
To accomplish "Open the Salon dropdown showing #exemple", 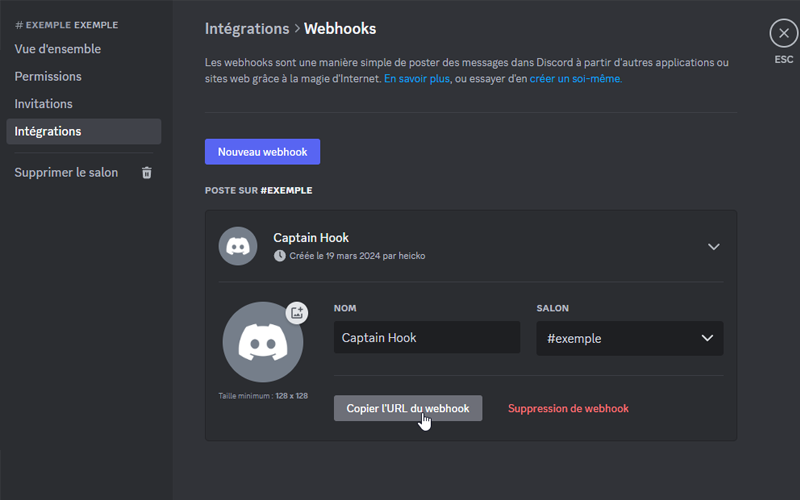I will [x=629, y=338].
